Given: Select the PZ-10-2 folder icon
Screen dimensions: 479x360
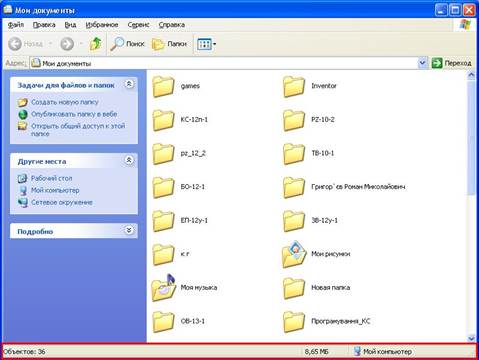Looking at the screenshot, I should tap(294, 120).
